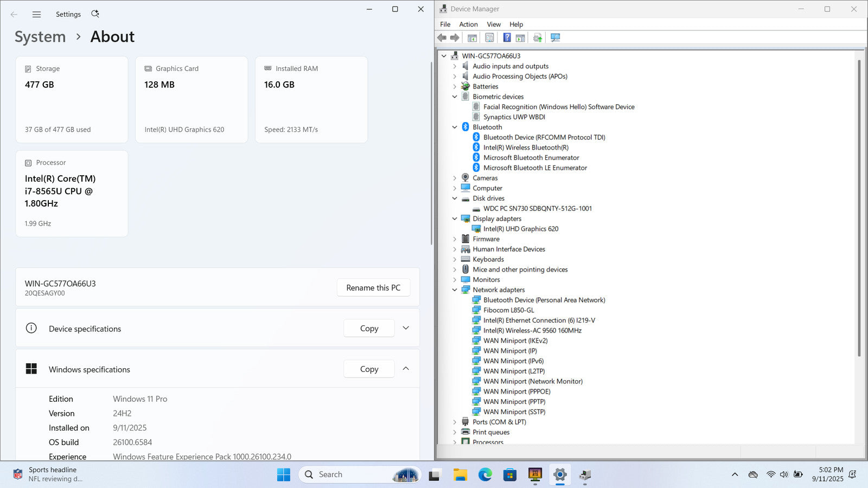Expand the Cameras node

pos(455,178)
